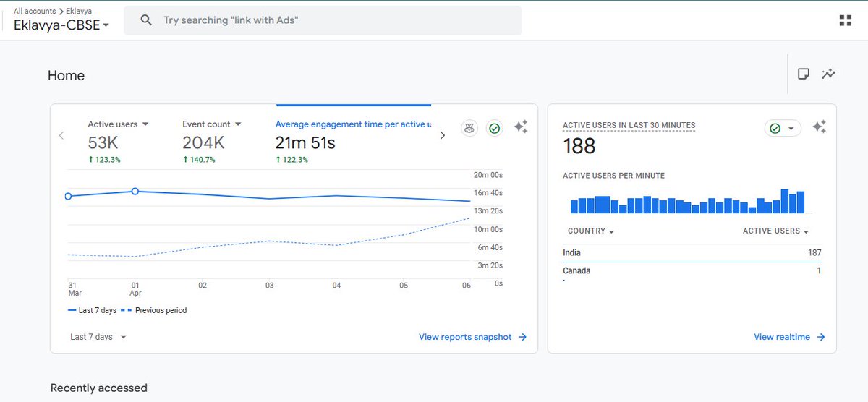Image resolution: width=868 pixels, height=402 pixels.
Task: Click the 01 Apr data point on chart
Action: pyautogui.click(x=135, y=192)
